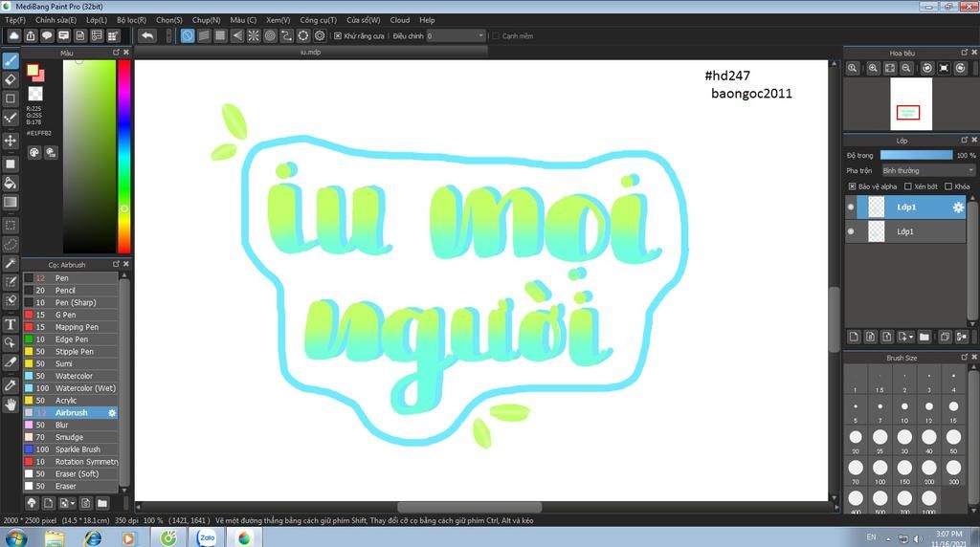This screenshot has width=980, height=547.
Task: Open the Tệp(F) menu
Action: pos(15,20)
